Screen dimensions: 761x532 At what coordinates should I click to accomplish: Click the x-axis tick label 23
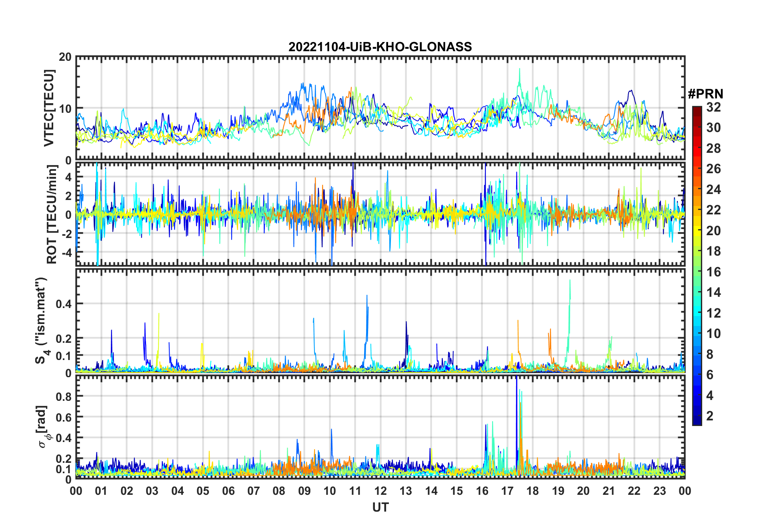coord(659,491)
